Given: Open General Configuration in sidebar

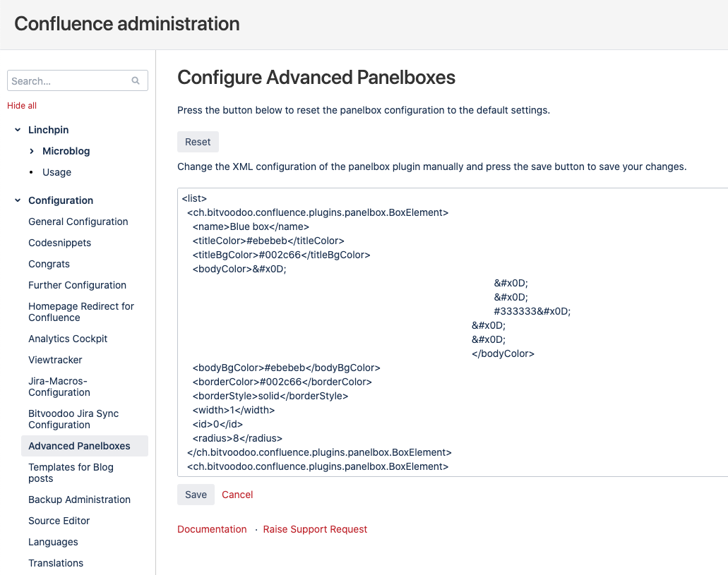Looking at the screenshot, I should pyautogui.click(x=78, y=222).
